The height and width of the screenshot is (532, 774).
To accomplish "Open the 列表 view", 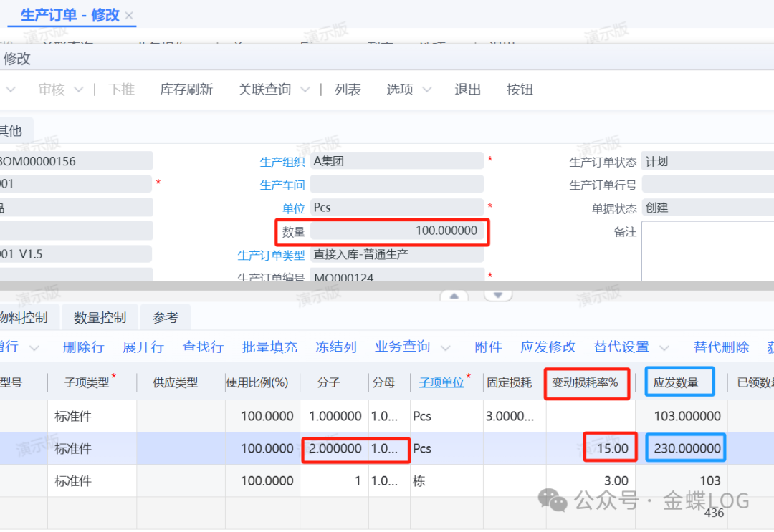I will tap(348, 90).
